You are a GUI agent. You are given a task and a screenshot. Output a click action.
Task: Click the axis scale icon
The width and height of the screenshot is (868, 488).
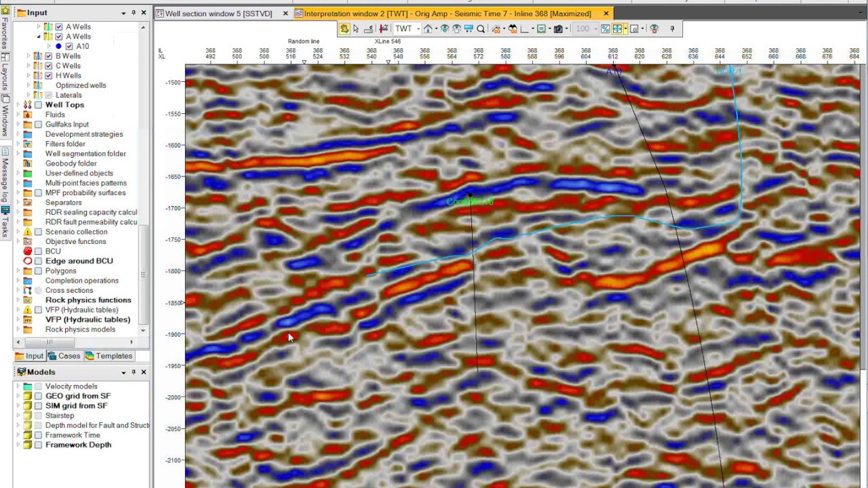coord(525,28)
